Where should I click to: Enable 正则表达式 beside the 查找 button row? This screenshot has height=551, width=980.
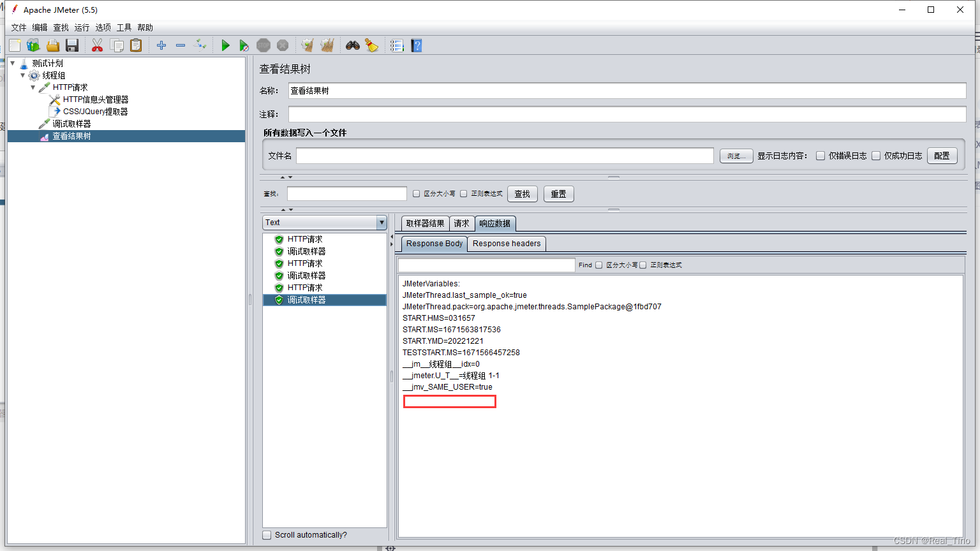(464, 194)
